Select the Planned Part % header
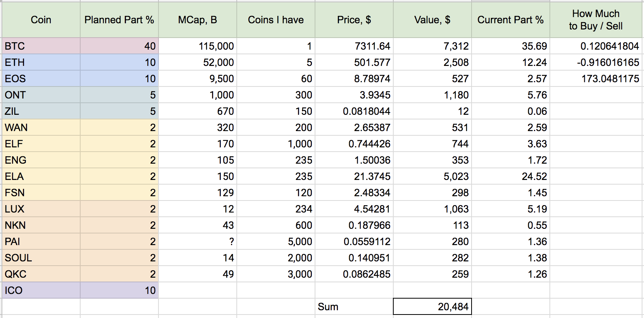This screenshot has height=318, width=644. (119, 20)
